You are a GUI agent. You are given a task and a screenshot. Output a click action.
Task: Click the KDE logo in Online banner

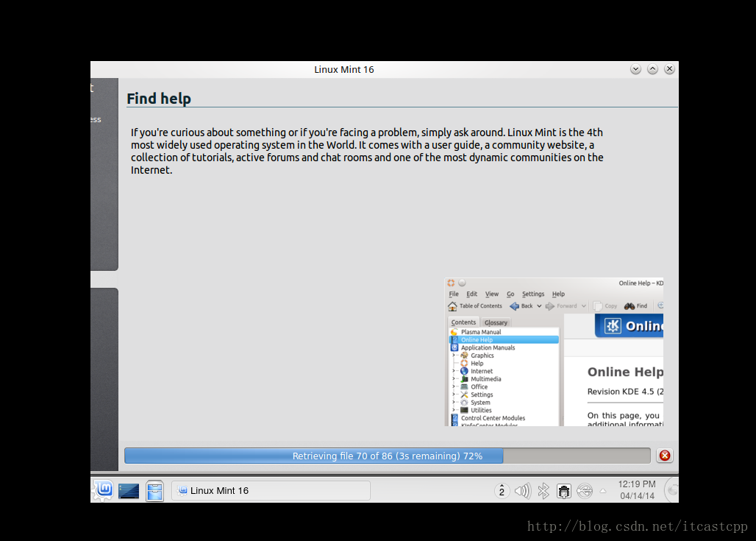[613, 326]
